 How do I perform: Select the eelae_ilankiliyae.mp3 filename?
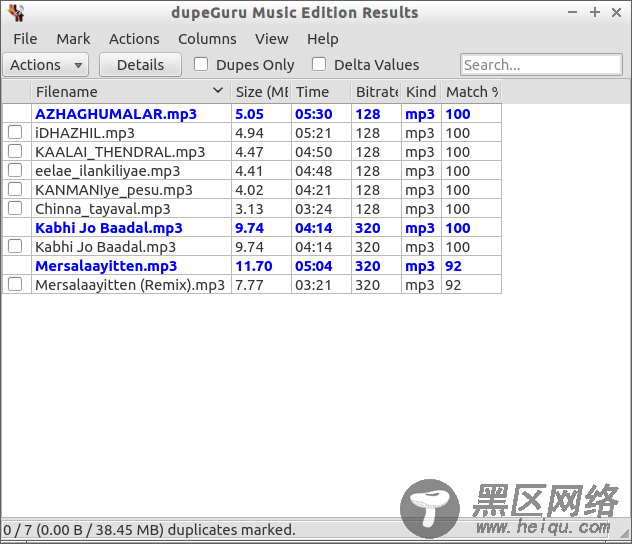[x=108, y=171]
